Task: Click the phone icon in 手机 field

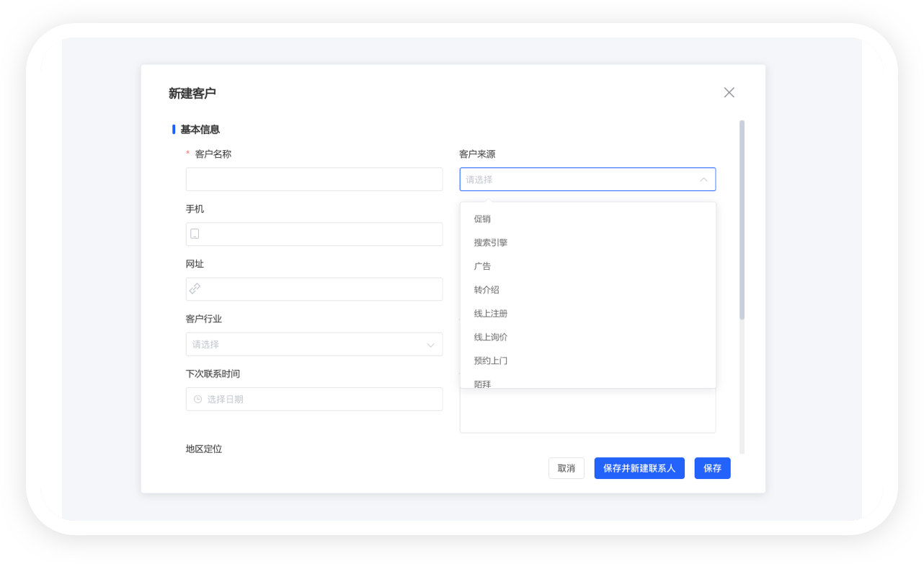Action: [x=195, y=234]
